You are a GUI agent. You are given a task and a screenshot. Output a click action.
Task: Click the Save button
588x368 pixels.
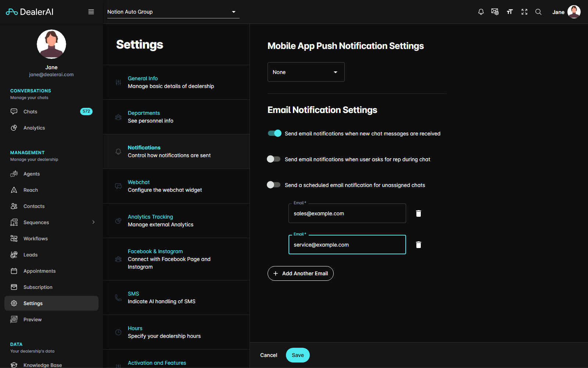tap(298, 355)
